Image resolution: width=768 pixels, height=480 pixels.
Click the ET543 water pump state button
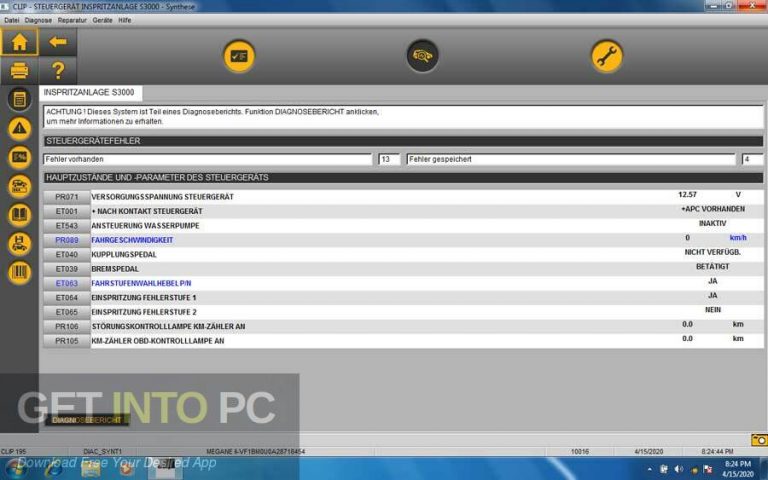[66, 226]
